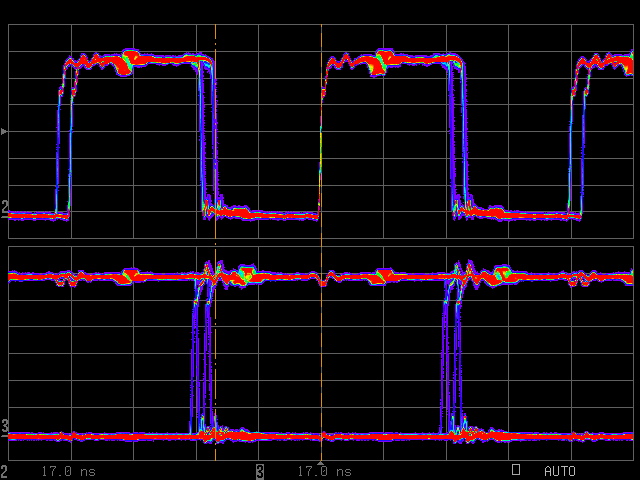Click the channel 3 ground marker on the lower trace
The height and width of the screenshot is (480, 640).
[4, 429]
